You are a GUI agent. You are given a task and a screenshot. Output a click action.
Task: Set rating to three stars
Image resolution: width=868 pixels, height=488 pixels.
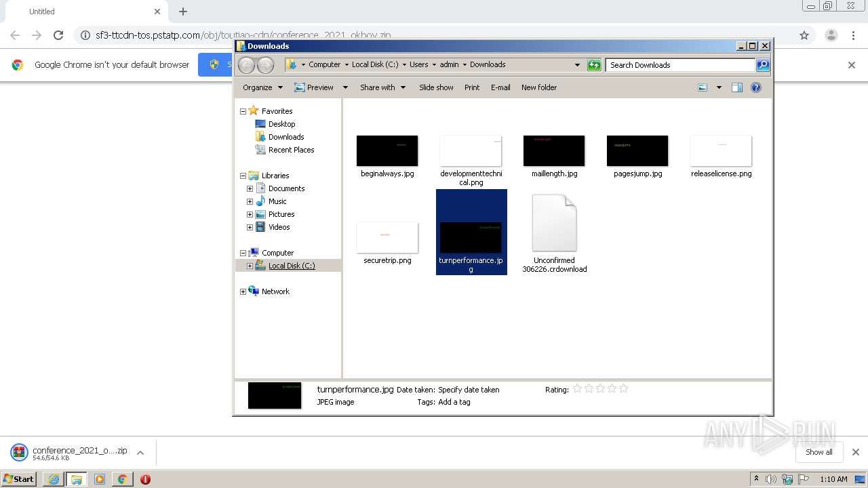point(600,389)
